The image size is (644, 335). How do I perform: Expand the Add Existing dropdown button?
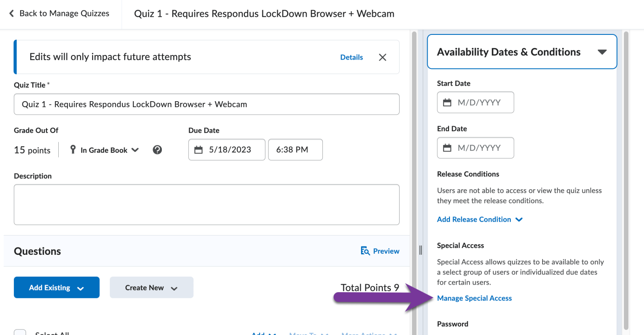click(57, 288)
